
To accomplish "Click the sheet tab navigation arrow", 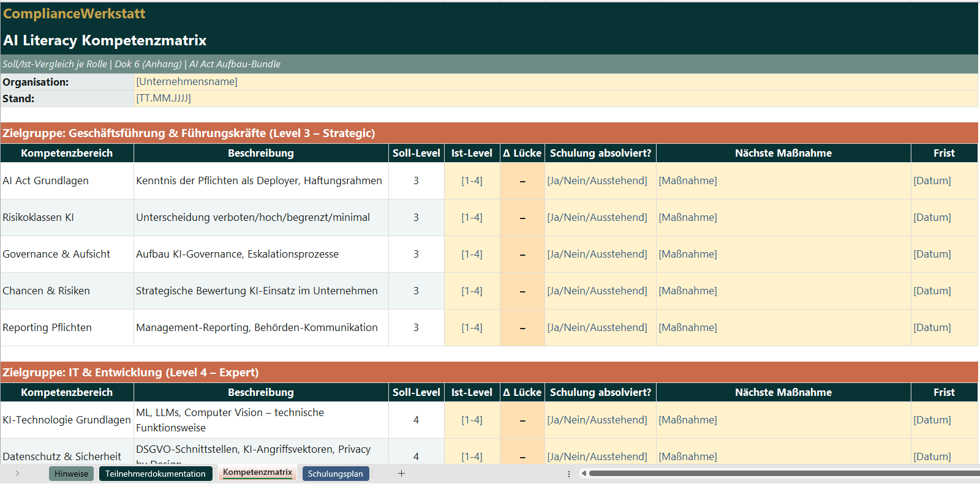I will click(x=17, y=473).
